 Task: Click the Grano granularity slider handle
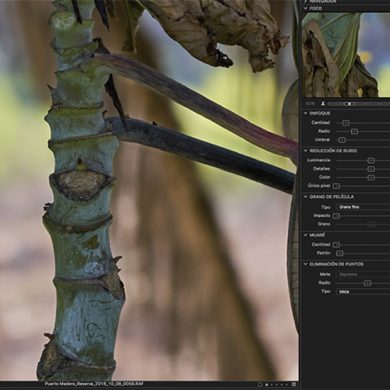[x=371, y=224]
